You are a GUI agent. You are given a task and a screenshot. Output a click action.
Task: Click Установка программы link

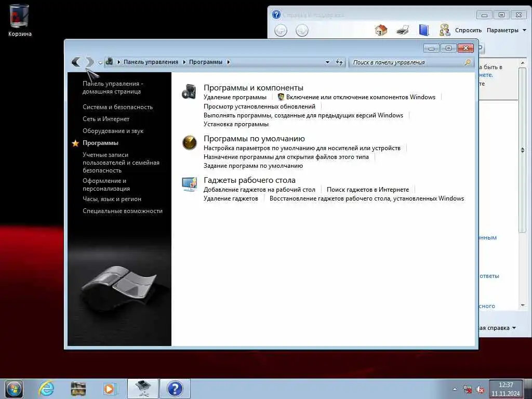pos(236,124)
